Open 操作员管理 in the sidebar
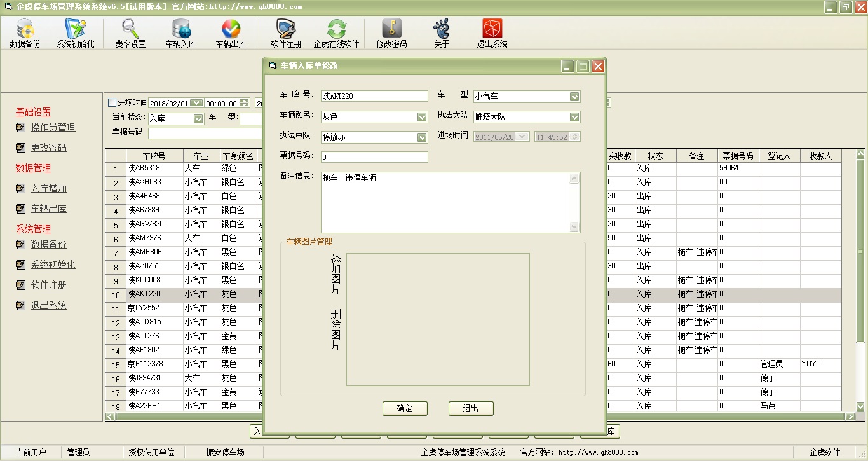This screenshot has height=461, width=868. pyautogui.click(x=53, y=127)
